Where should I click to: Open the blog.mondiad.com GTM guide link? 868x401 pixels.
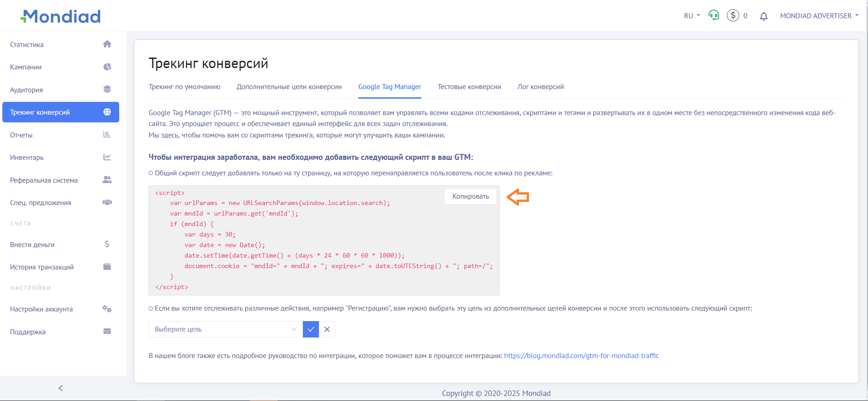click(x=581, y=356)
